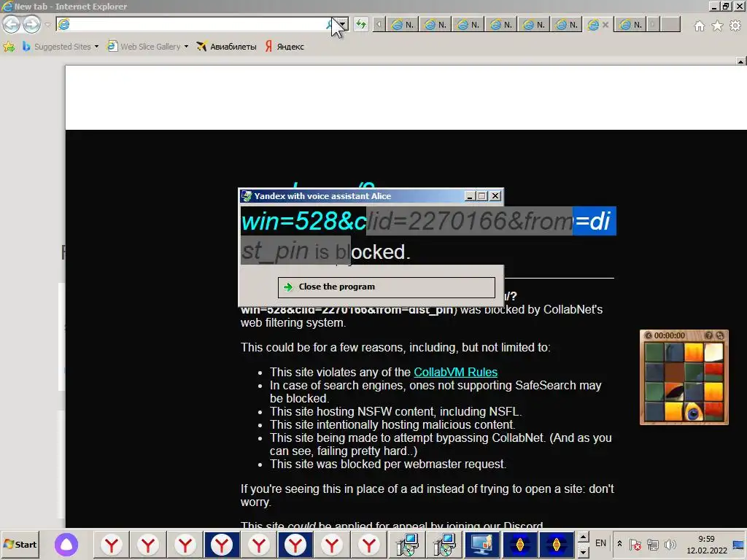Open volume speaker tray icon

[670, 544]
